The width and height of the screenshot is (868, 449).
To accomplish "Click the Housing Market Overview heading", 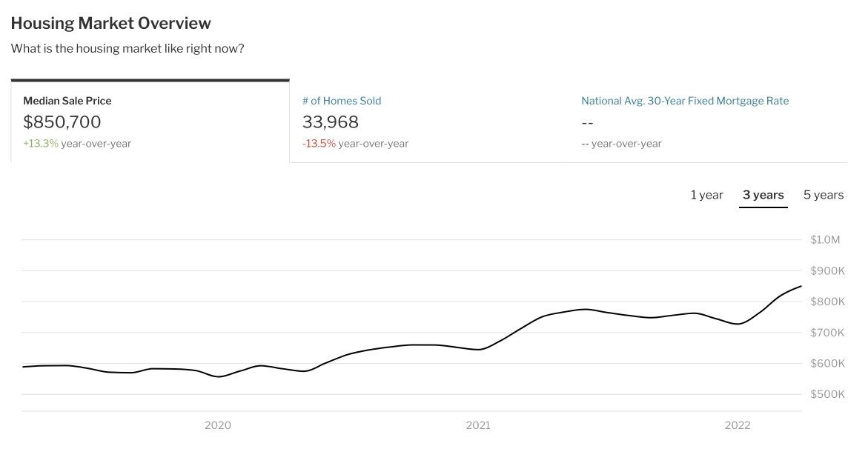I will tap(111, 23).
